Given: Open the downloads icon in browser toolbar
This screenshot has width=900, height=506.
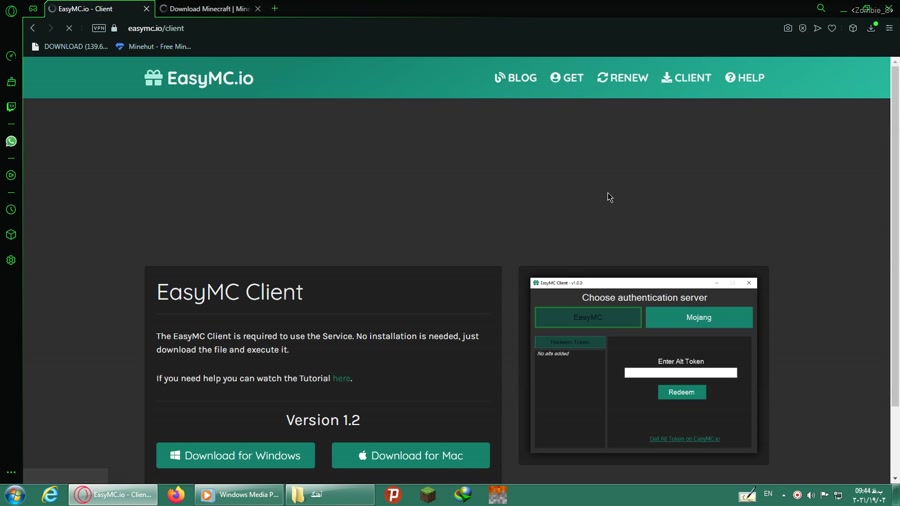Looking at the screenshot, I should 871,28.
